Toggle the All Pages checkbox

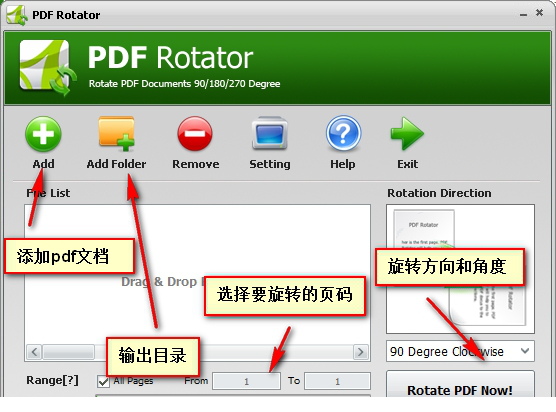click(103, 382)
